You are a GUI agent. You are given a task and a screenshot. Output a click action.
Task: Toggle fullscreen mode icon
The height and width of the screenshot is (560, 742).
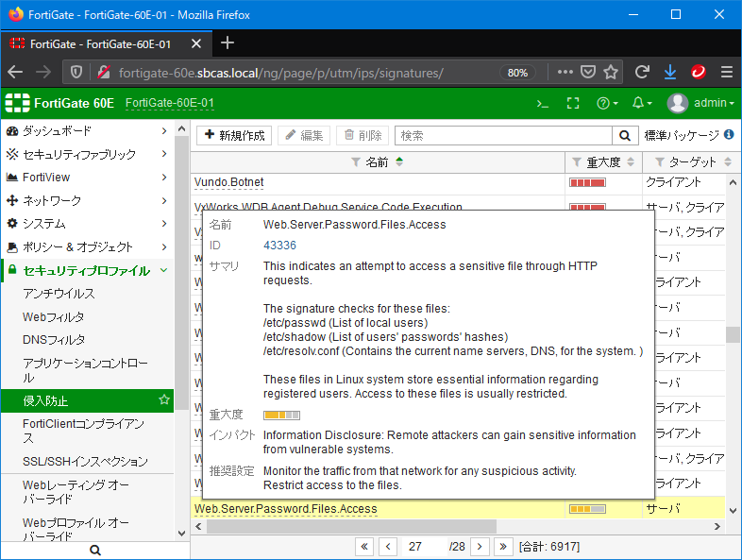click(573, 103)
